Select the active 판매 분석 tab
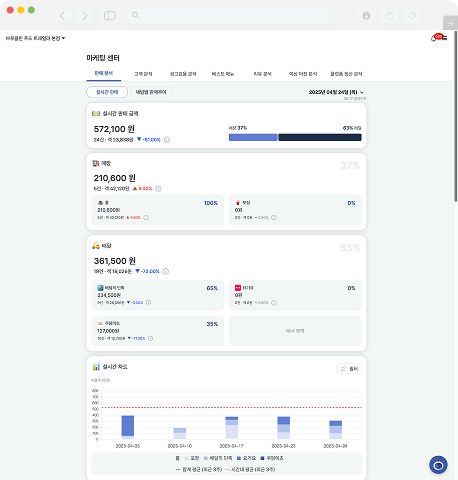 [x=104, y=73]
